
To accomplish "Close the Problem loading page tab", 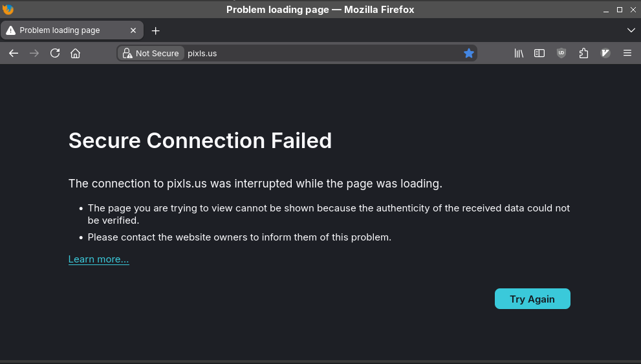I will pos(133,30).
